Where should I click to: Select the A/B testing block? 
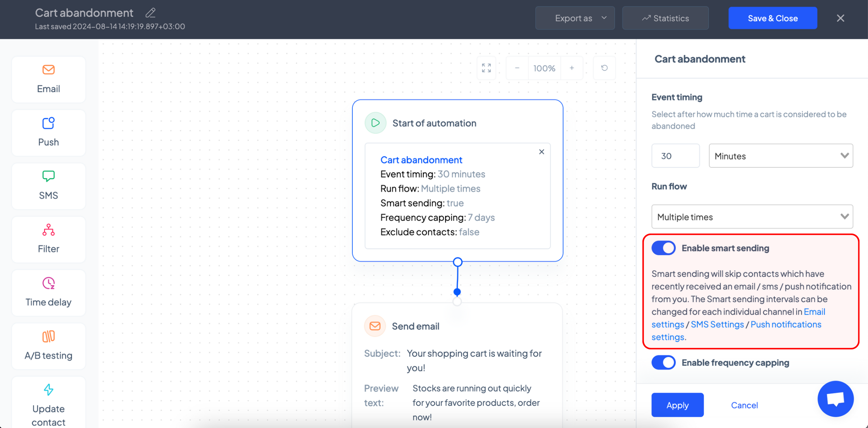pos(48,346)
